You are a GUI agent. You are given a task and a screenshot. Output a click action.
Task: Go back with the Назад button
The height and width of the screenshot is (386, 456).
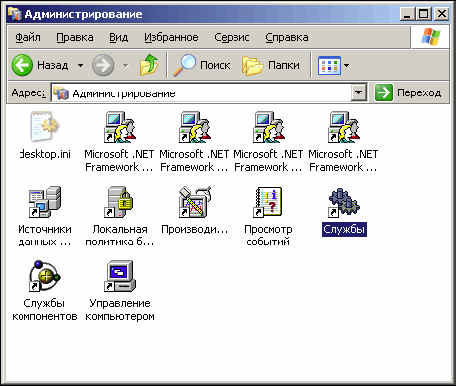[40, 65]
